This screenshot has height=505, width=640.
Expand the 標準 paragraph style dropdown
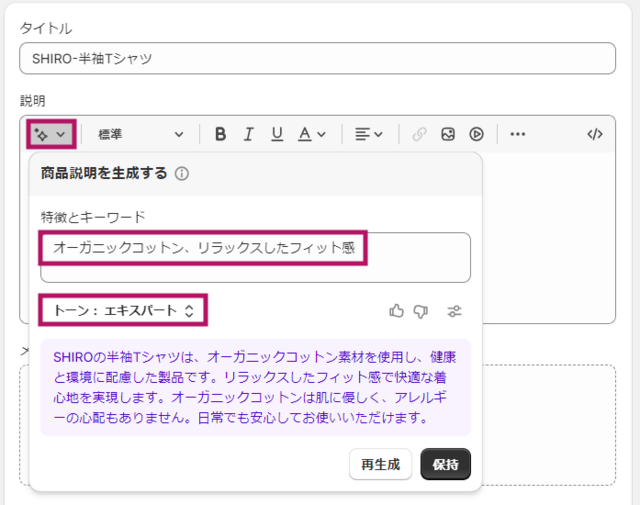pyautogui.click(x=140, y=134)
